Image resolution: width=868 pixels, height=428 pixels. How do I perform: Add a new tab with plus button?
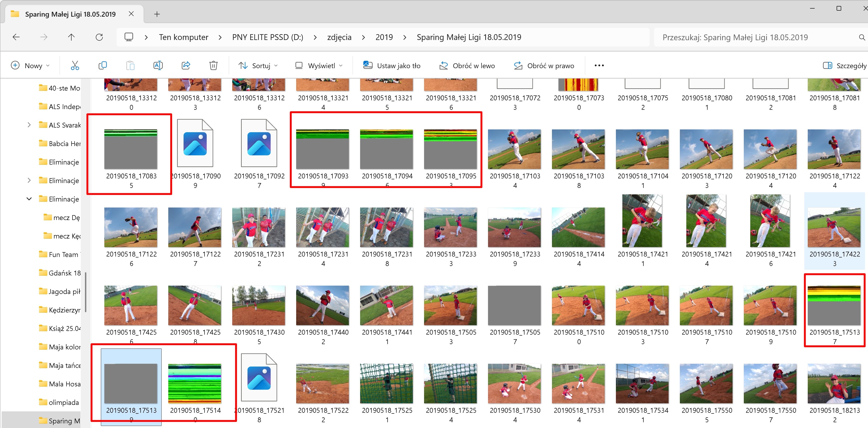tap(157, 14)
